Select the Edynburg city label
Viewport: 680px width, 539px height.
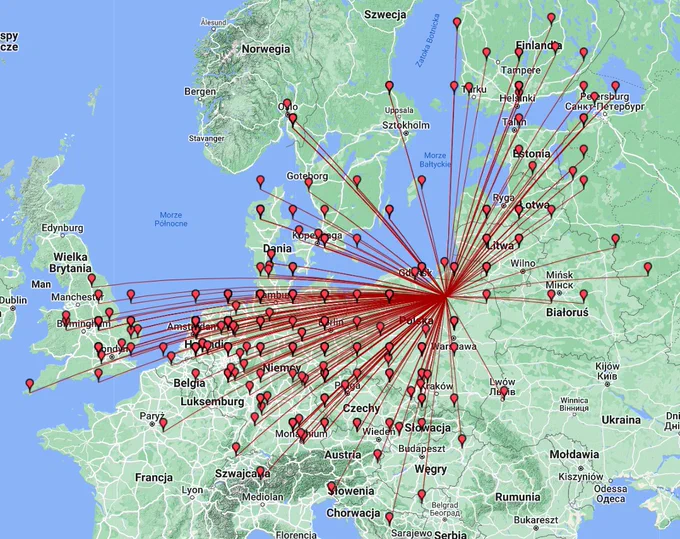click(62, 228)
